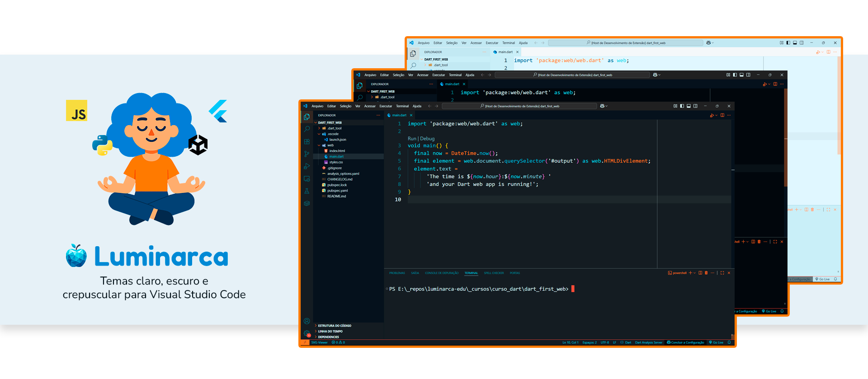The image size is (868, 379).
Task: Click the command center search field in the front window
Action: click(x=519, y=106)
